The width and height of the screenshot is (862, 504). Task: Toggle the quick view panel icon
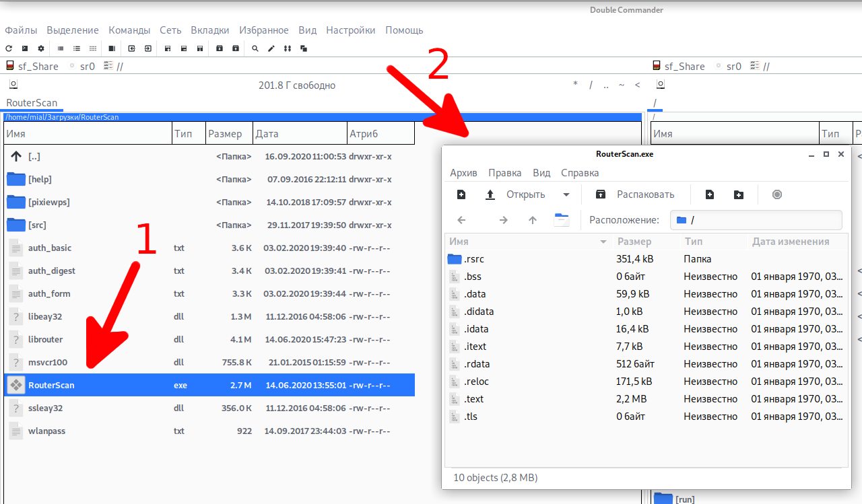[x=112, y=48]
